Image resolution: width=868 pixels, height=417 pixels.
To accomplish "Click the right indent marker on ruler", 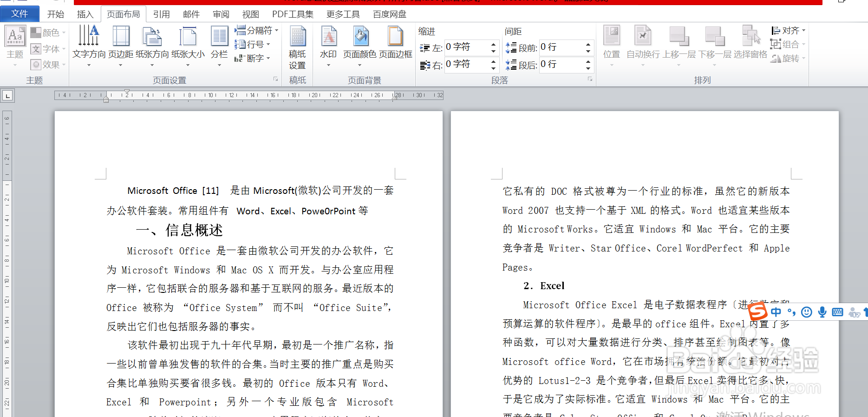I will (x=394, y=98).
